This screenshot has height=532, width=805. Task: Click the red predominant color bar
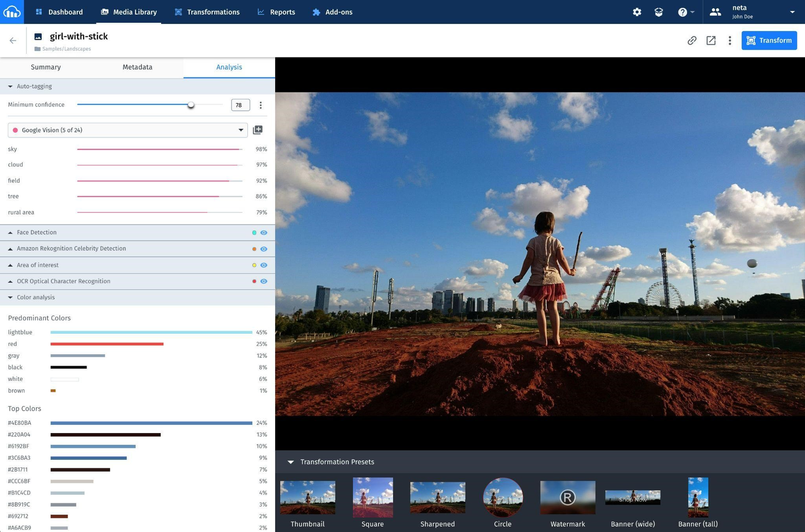click(107, 344)
